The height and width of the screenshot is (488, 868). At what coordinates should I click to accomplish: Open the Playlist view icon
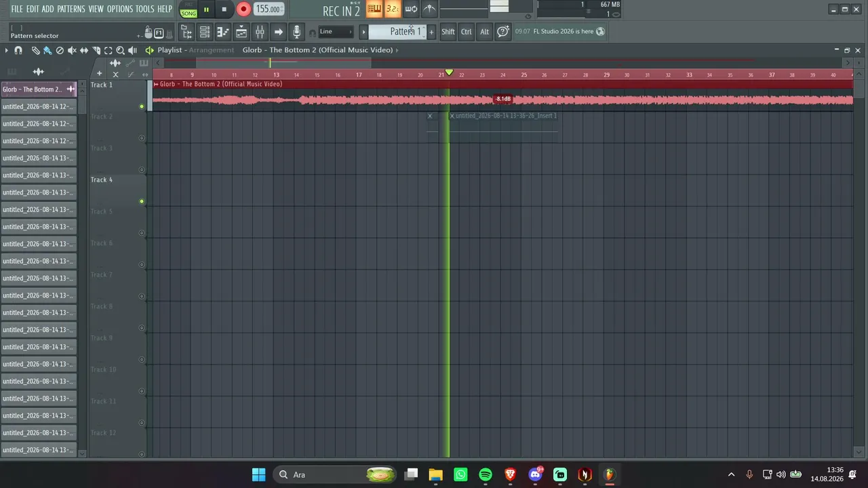pos(241,32)
